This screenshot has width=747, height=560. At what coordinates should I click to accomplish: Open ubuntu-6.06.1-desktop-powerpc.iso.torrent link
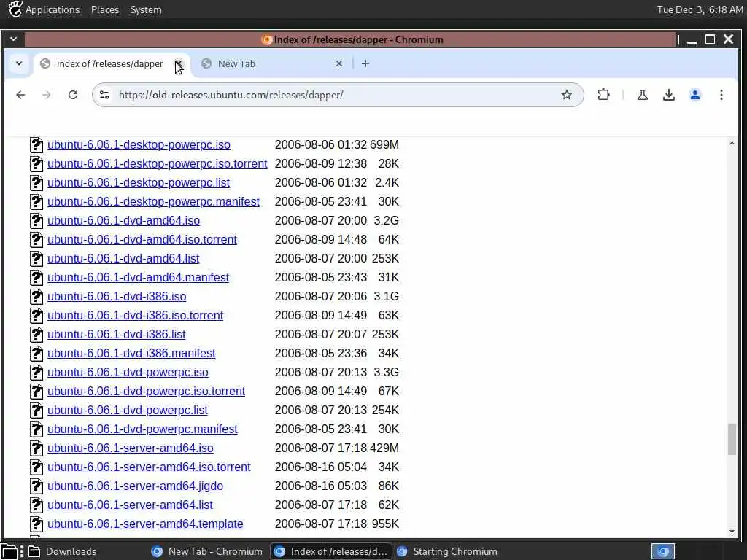tap(158, 164)
